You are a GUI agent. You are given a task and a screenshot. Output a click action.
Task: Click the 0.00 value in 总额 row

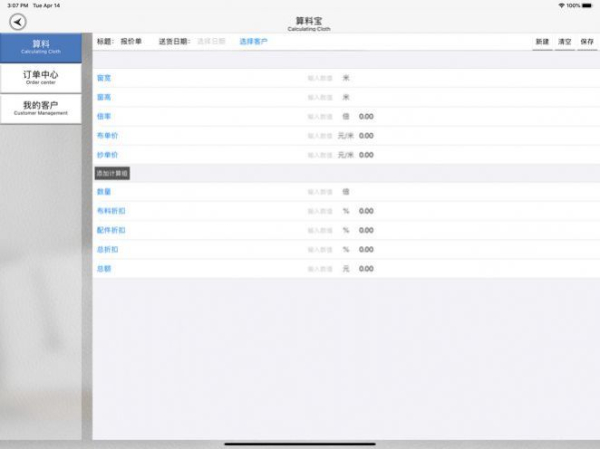(366, 269)
